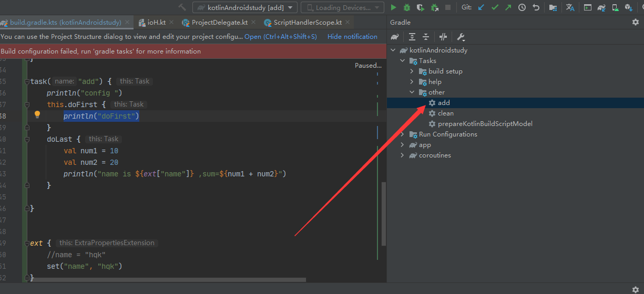Open Gradle panel settings gear

coord(635,22)
